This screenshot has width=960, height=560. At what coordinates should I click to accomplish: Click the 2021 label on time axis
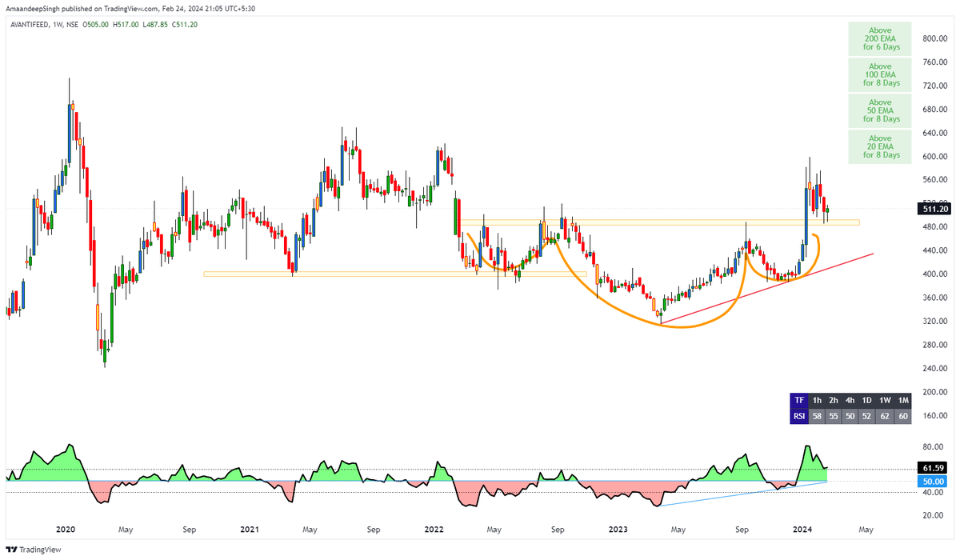point(249,530)
